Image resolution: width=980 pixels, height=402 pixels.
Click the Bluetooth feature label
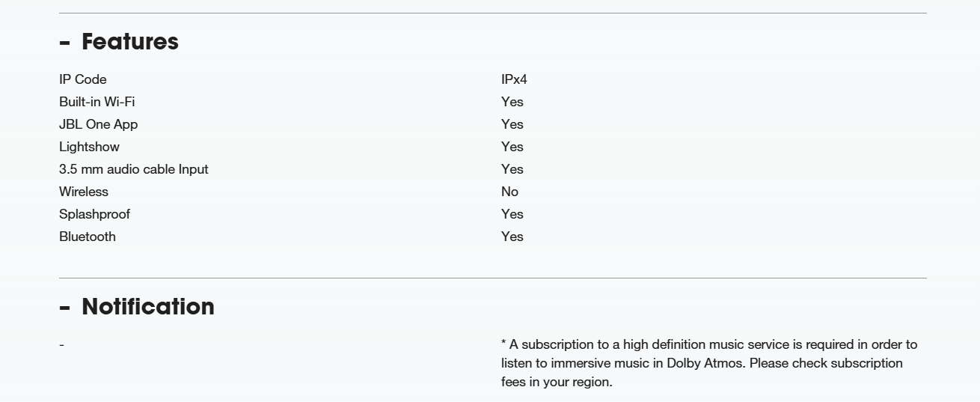(88, 237)
